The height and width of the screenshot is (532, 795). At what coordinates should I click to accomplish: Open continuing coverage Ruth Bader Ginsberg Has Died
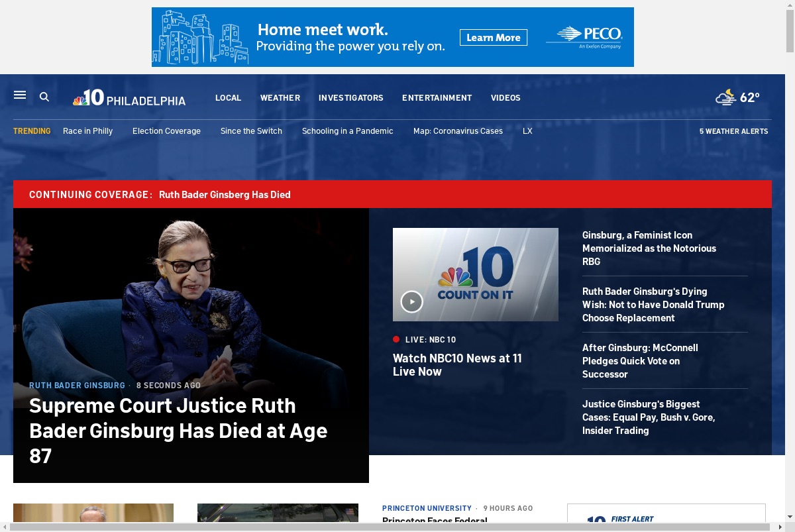click(225, 194)
